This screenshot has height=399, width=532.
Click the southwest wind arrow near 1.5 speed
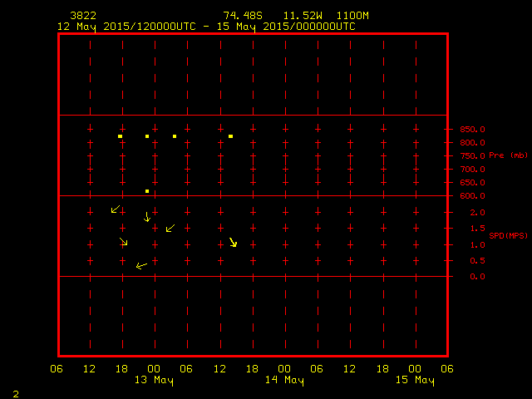(170, 228)
